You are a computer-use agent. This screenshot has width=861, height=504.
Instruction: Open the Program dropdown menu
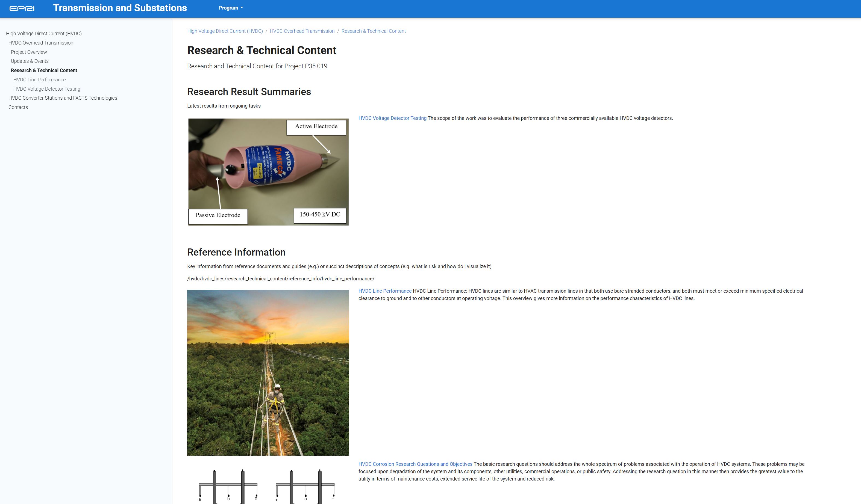click(231, 8)
